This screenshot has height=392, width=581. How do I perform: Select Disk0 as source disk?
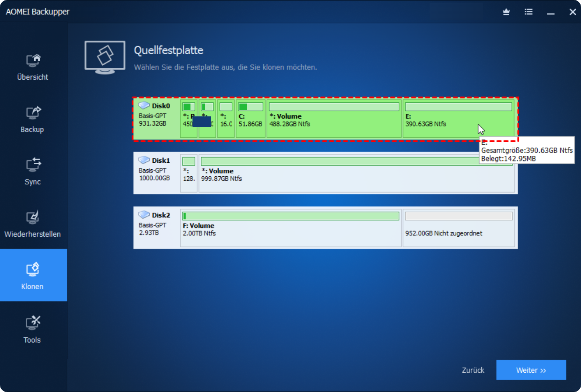[x=325, y=119]
